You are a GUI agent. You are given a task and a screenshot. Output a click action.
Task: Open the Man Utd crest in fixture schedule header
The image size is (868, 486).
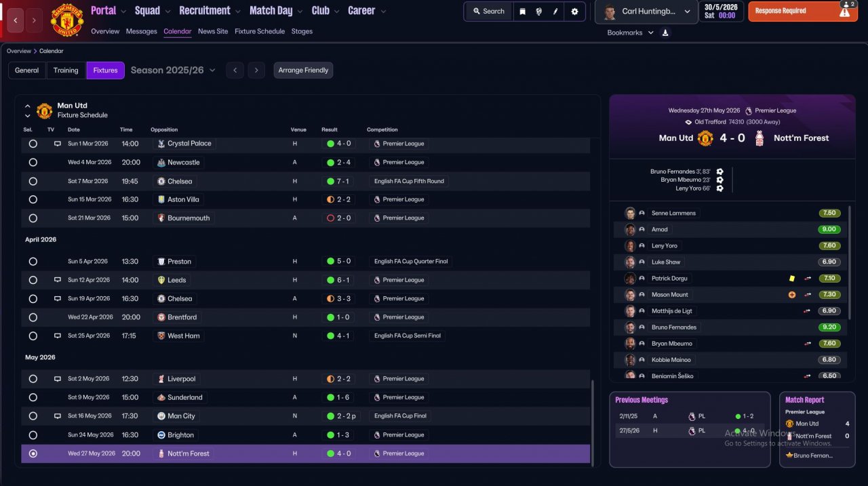(44, 110)
